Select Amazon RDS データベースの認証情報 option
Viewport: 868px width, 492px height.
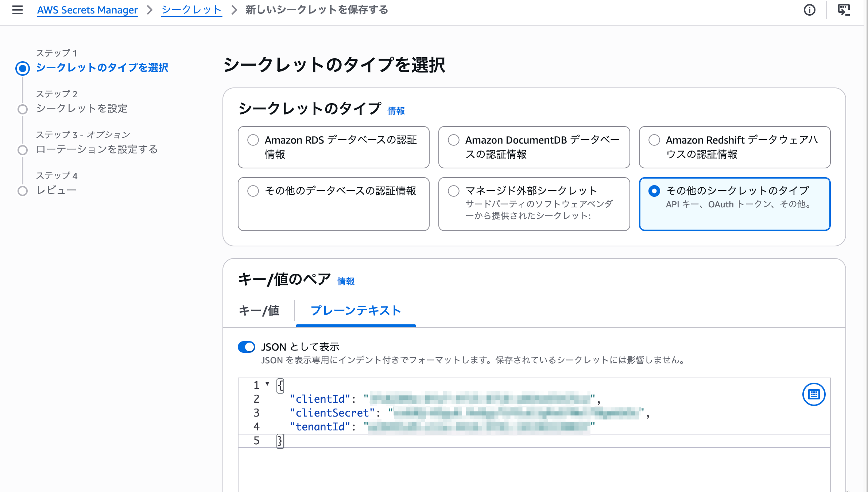333,147
